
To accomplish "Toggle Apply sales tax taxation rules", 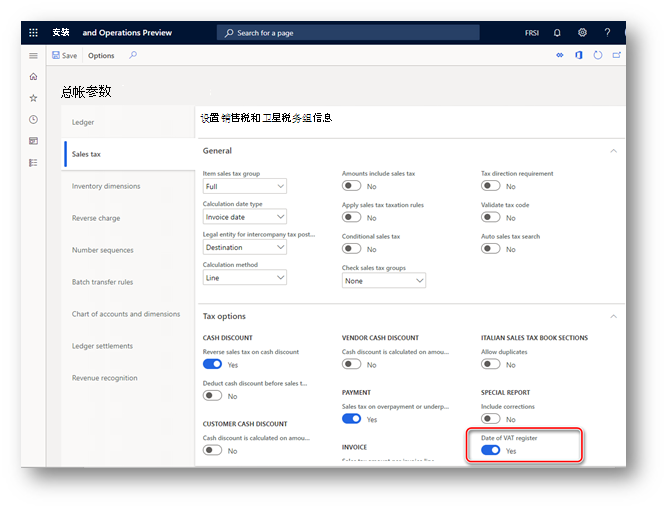I will 351,217.
